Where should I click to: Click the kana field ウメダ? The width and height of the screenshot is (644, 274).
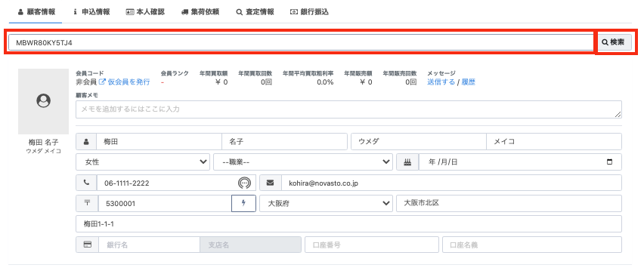[419, 141]
